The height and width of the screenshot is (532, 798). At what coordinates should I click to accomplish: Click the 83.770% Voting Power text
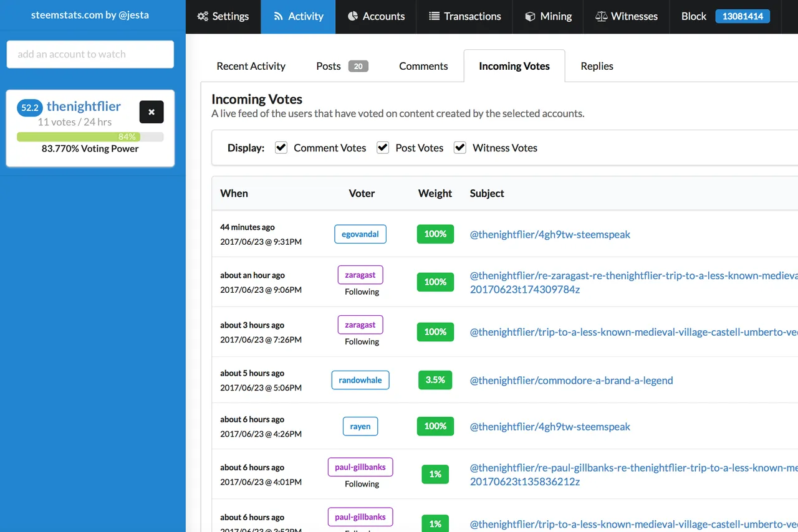point(90,149)
